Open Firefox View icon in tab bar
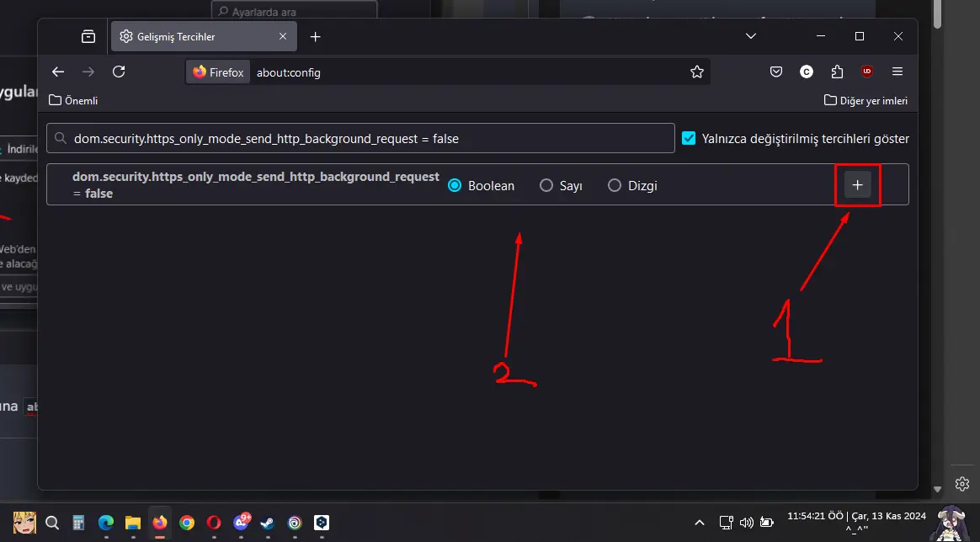The width and height of the screenshot is (980, 542). [x=88, y=36]
